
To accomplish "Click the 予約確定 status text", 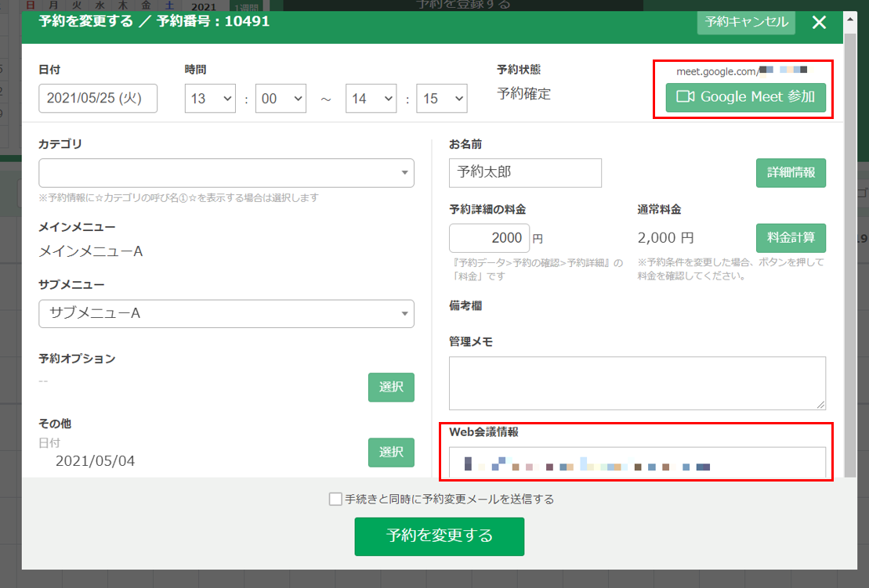I will pyautogui.click(x=523, y=94).
